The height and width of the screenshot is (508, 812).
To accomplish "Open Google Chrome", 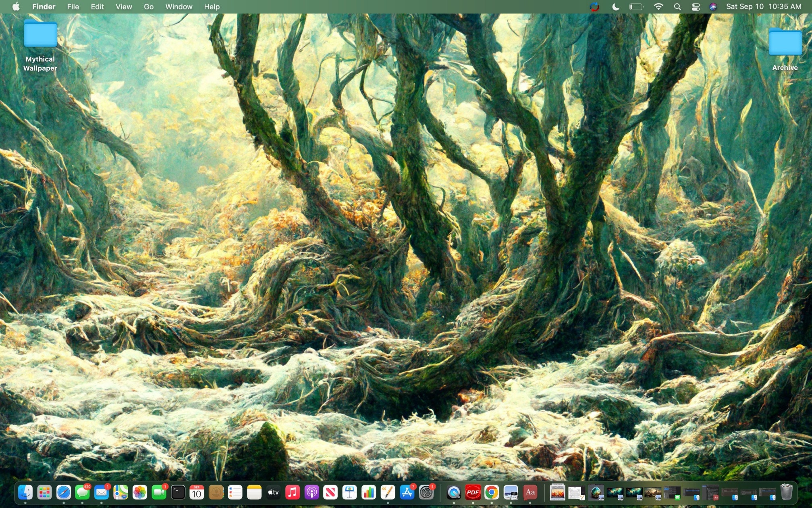I will pyautogui.click(x=492, y=492).
